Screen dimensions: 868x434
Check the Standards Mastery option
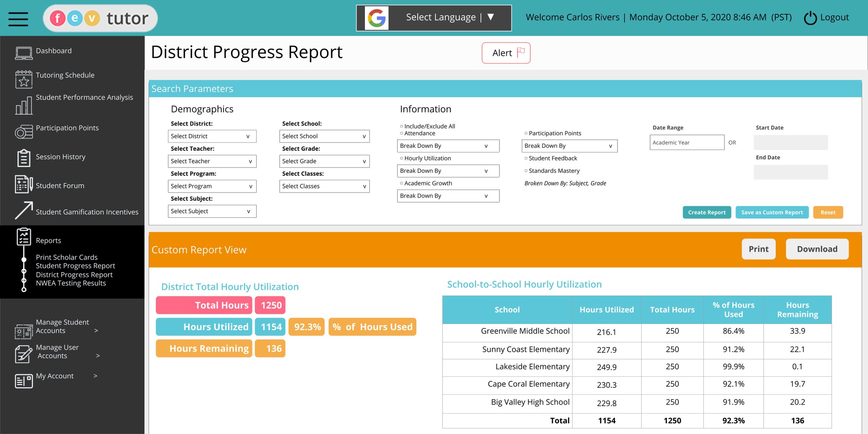click(526, 170)
